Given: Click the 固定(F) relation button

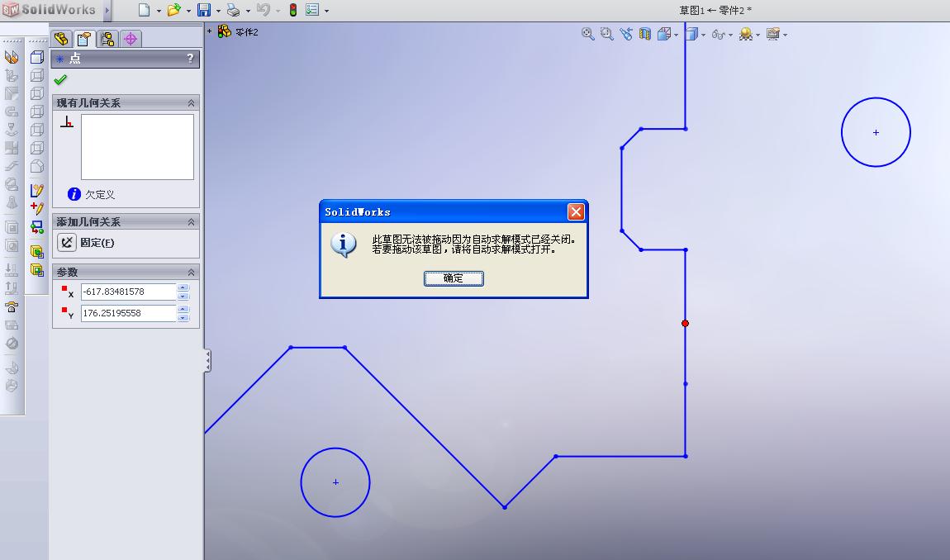Looking at the screenshot, I should [x=67, y=243].
